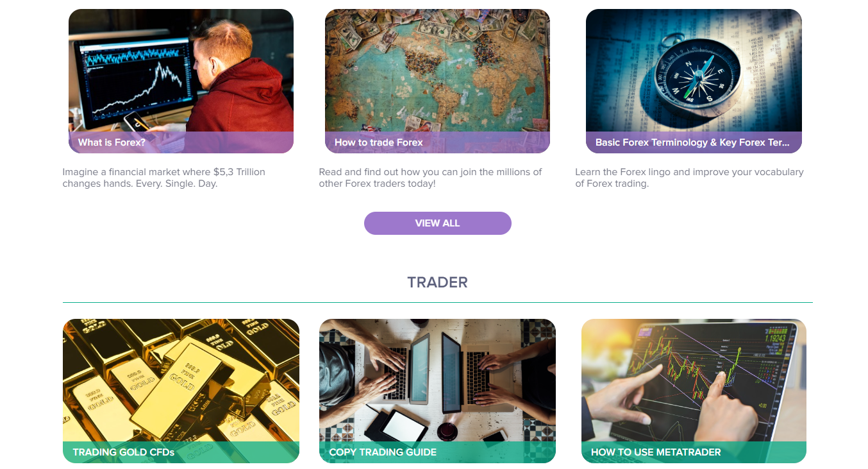
Task: Click the 'How to trade Forex' title label
Action: 379,142
